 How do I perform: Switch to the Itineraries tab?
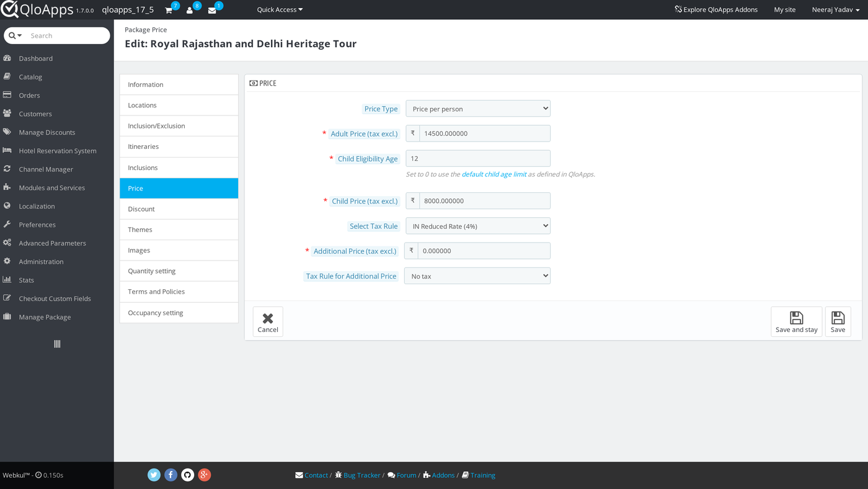click(x=179, y=146)
